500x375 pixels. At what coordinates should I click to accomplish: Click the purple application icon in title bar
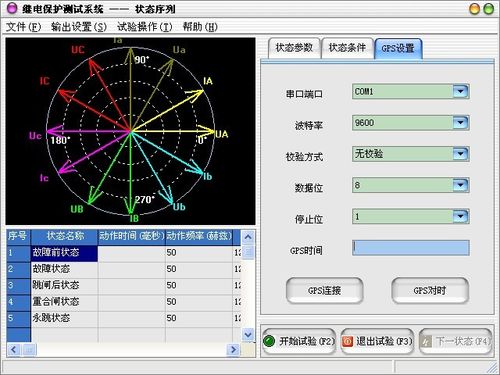point(12,8)
